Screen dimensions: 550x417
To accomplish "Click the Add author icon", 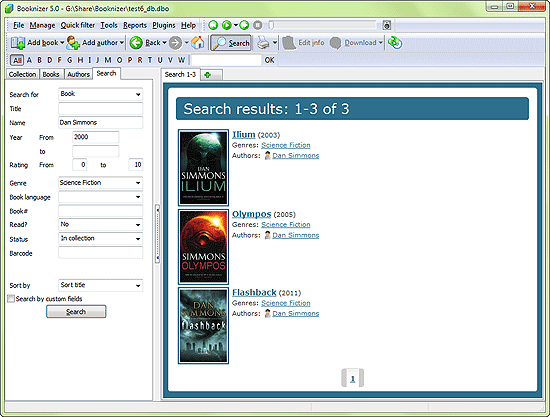I will click(73, 43).
